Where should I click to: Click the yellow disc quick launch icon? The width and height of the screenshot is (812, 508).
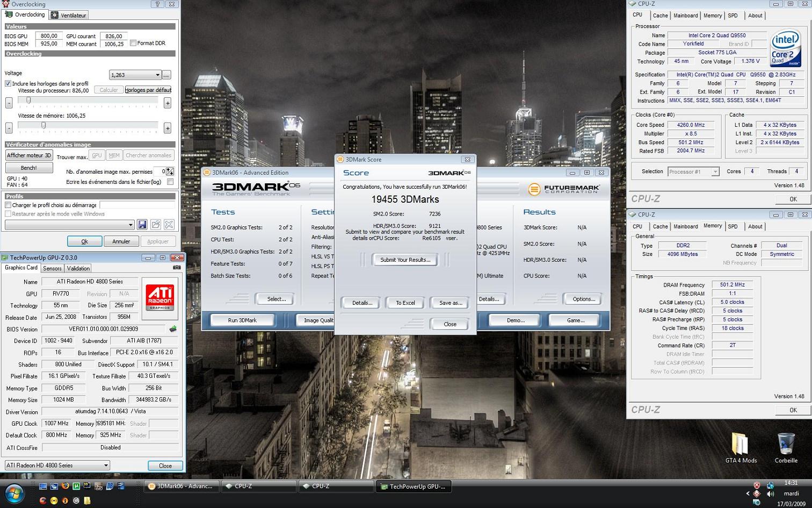coord(54,500)
